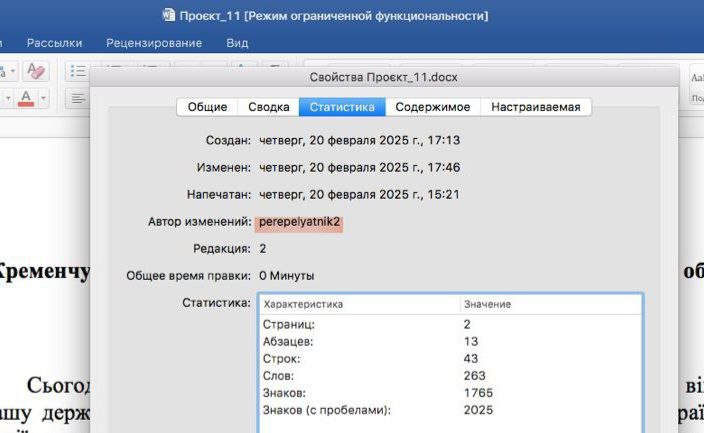This screenshot has width=704, height=433.
Task: Click the align text left icon
Action: coord(77,98)
